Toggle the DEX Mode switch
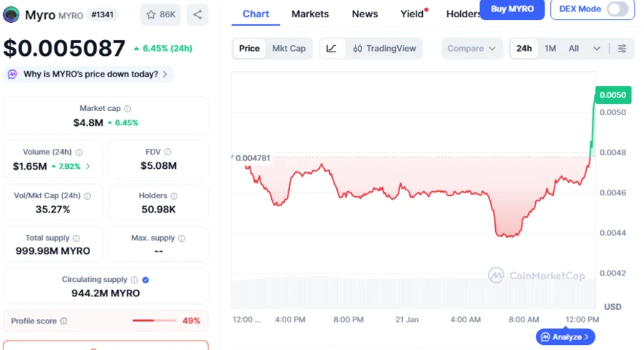 [x=618, y=9]
